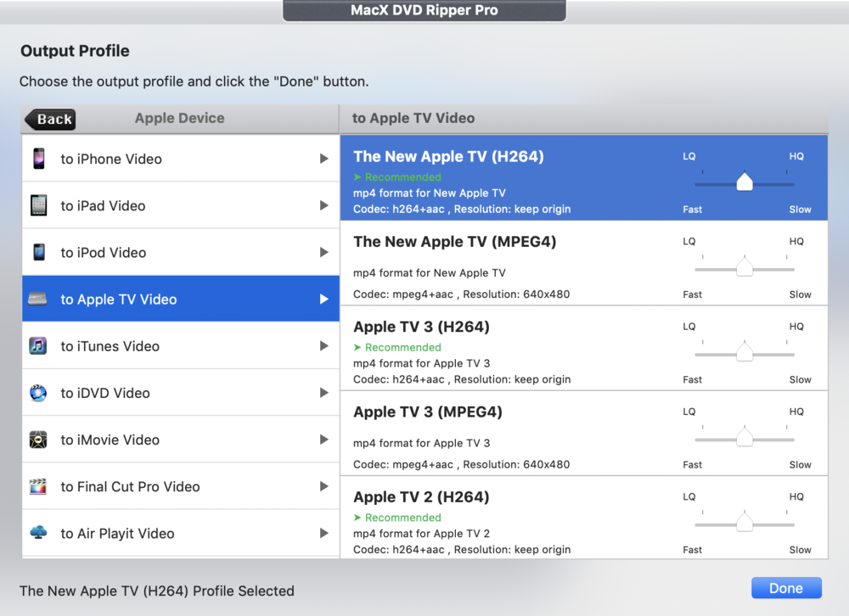Click the Apple TV device icon
This screenshot has width=849, height=616.
[37, 299]
